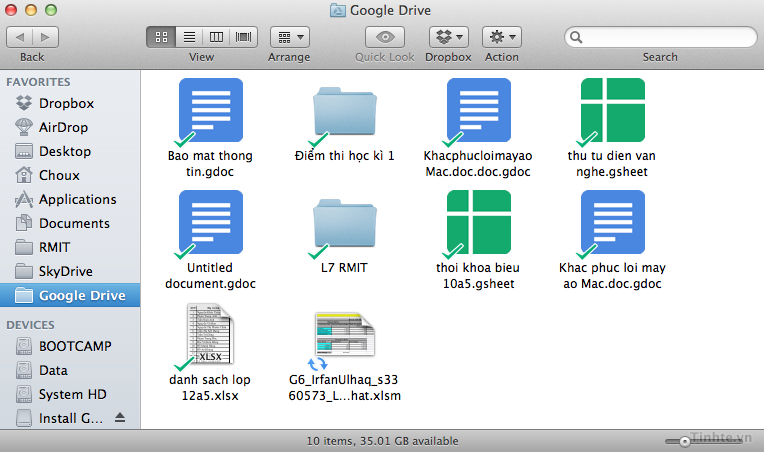Select the Điểm thi học kì 1 folder icon
Screen dimensions: 764x452
[344, 111]
